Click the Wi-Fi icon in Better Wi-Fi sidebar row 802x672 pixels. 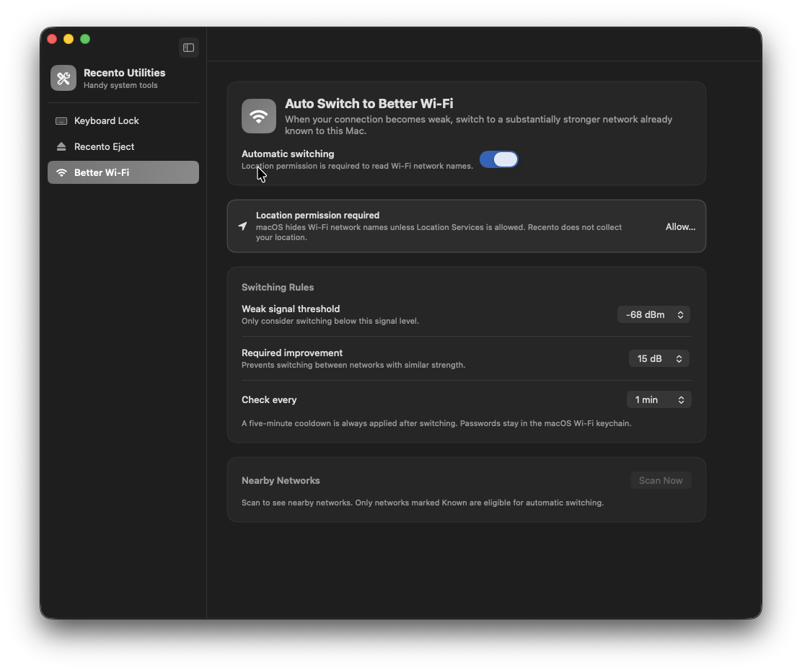(61, 173)
